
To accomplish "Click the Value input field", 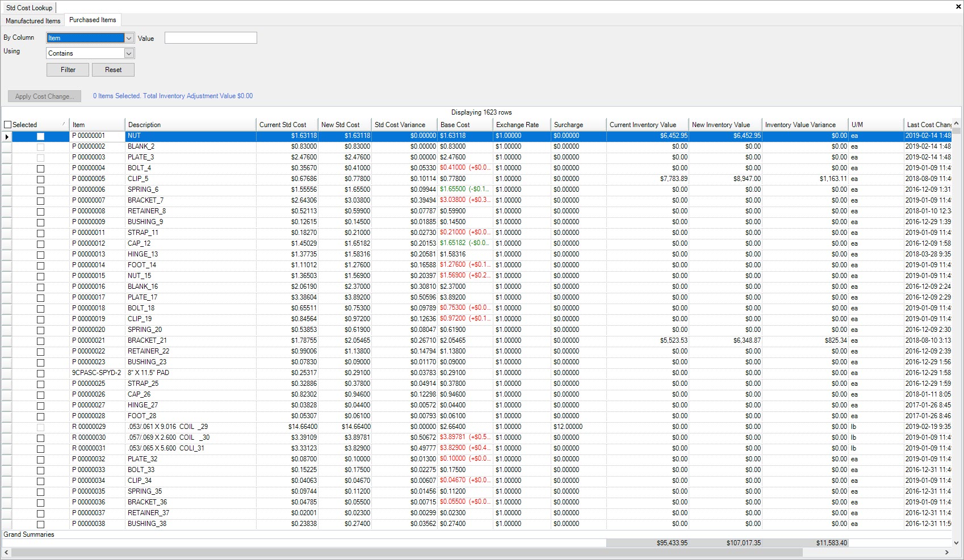I will pyautogui.click(x=211, y=38).
